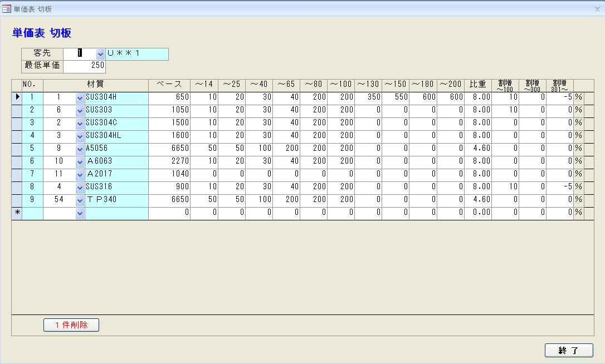Open the 客先 dropdown list
The image size is (605, 364).
100,54
